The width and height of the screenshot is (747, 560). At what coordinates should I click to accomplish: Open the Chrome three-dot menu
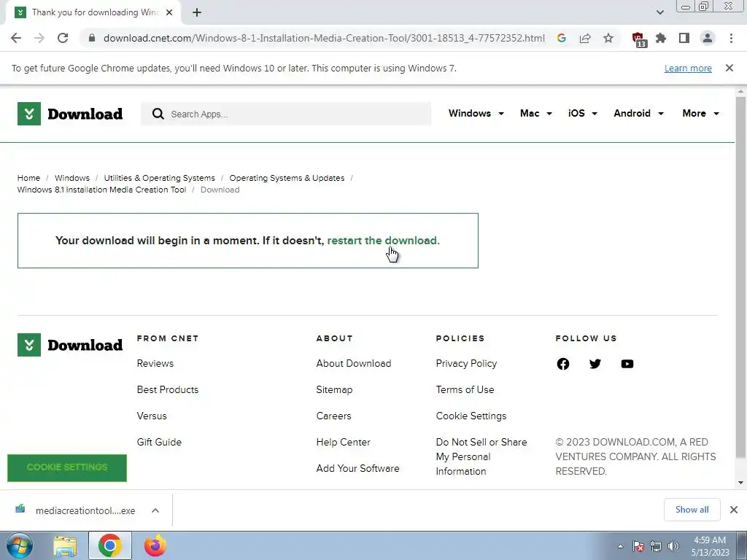click(731, 38)
